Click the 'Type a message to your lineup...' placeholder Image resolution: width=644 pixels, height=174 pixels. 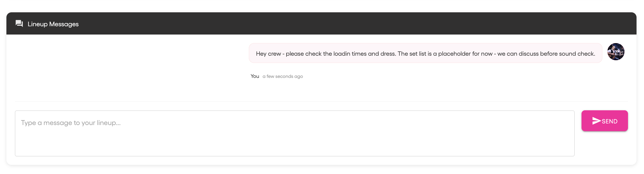[x=71, y=123]
